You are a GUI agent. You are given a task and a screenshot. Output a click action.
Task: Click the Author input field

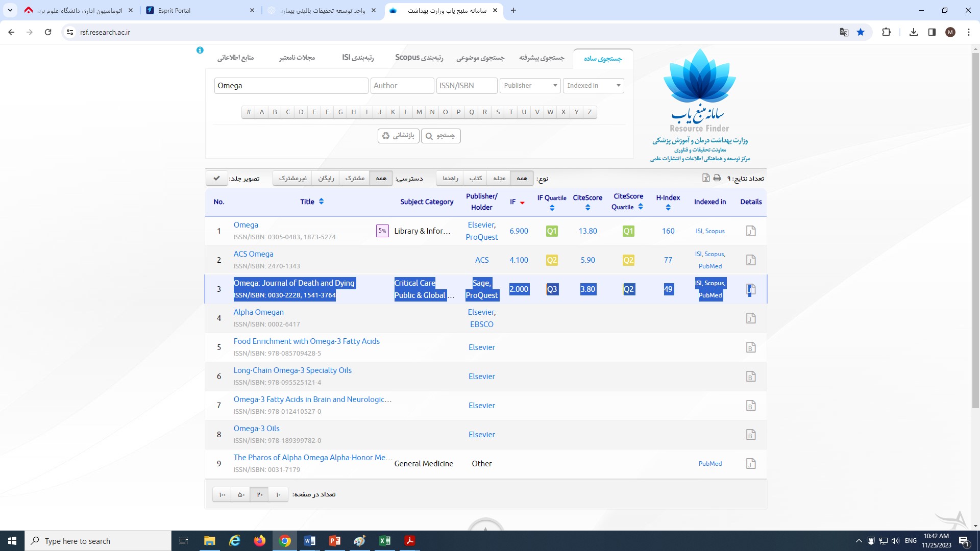point(402,86)
